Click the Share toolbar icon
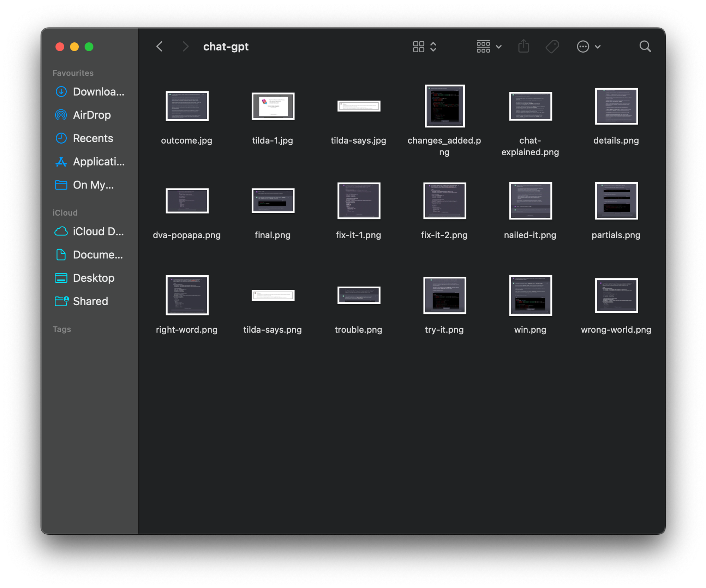The image size is (706, 588). [523, 46]
